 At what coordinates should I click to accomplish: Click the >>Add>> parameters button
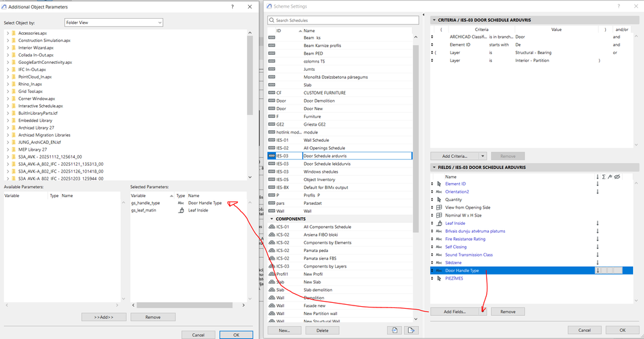click(x=104, y=317)
